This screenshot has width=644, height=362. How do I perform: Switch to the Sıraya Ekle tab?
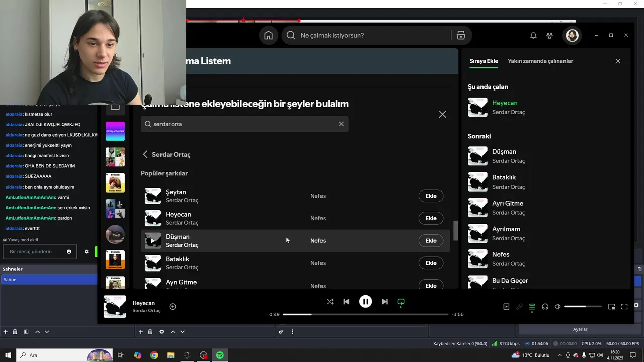pyautogui.click(x=484, y=61)
